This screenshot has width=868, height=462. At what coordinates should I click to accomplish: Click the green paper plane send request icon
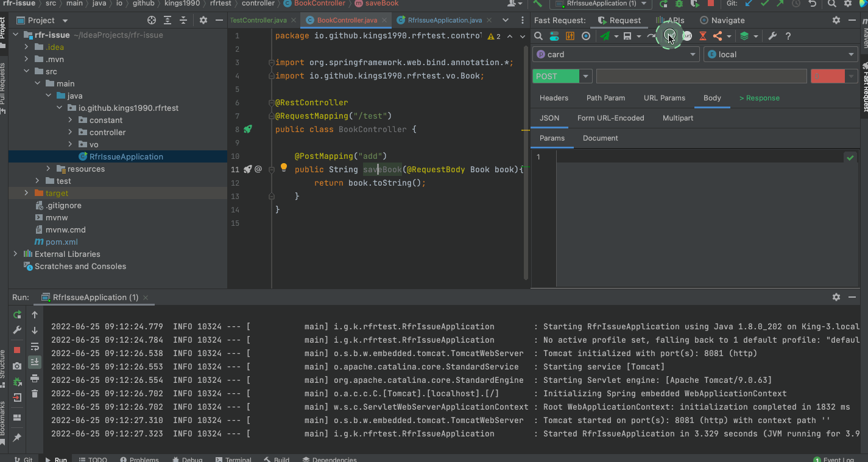pyautogui.click(x=605, y=37)
